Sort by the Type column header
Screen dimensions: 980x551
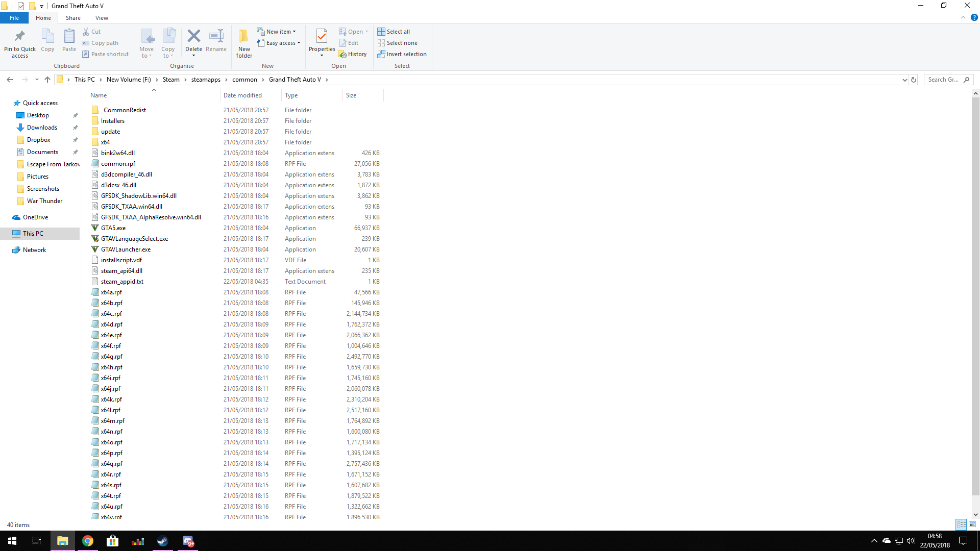point(312,95)
